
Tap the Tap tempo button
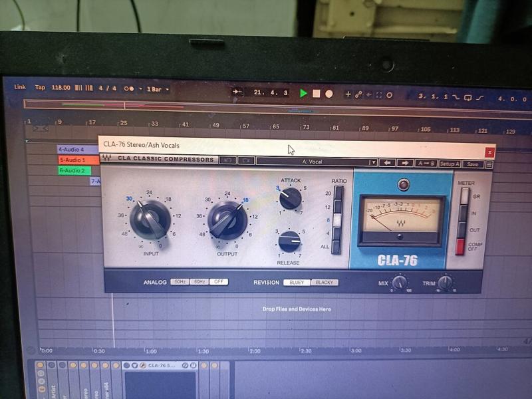tap(40, 87)
